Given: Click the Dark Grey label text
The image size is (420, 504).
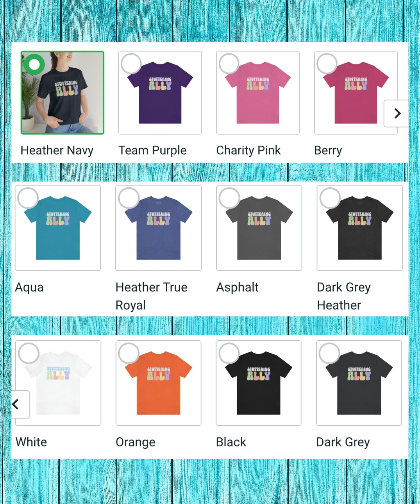Looking at the screenshot, I should 343,442.
